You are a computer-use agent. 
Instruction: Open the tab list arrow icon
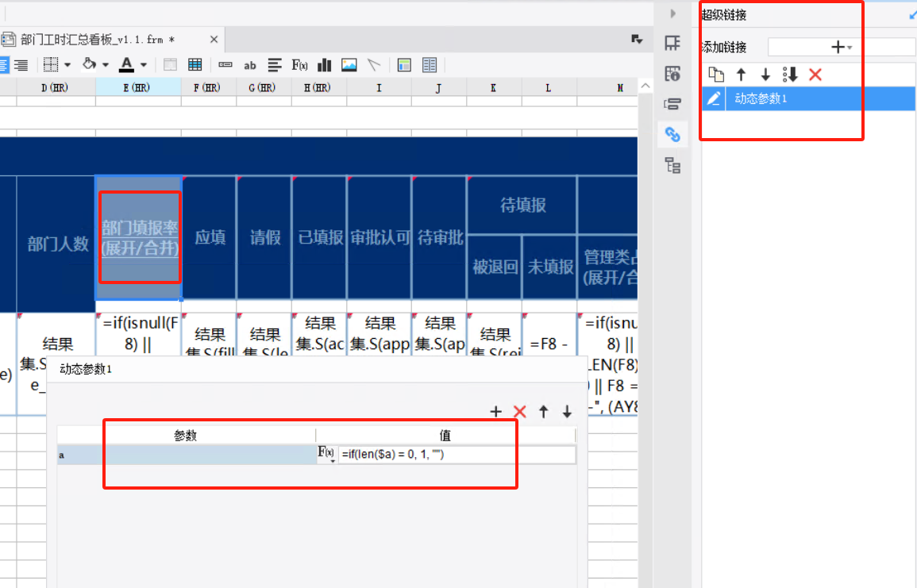(637, 39)
